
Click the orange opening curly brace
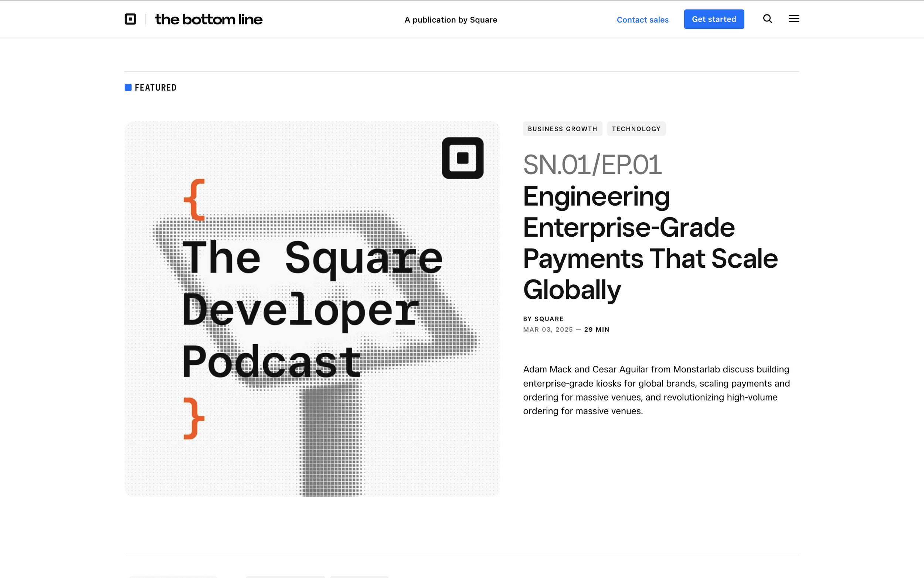coord(194,200)
